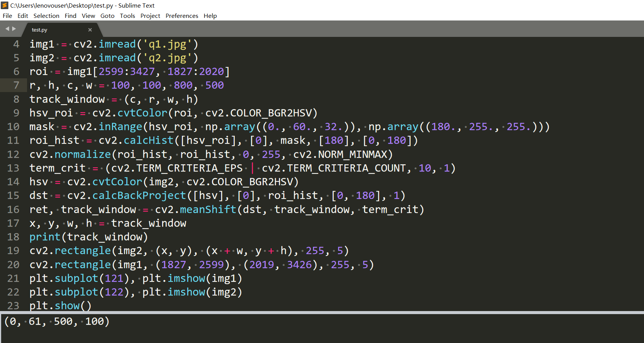Click inRange on line 10

121,127
